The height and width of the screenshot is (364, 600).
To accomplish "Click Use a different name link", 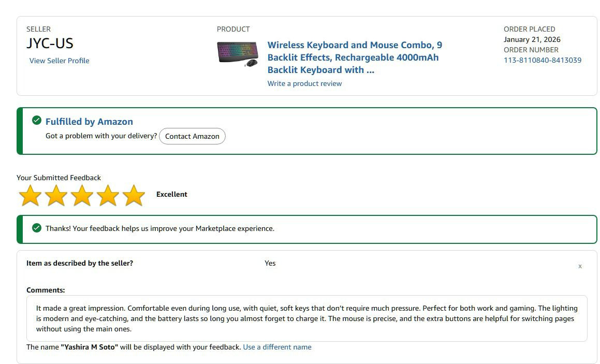I will pyautogui.click(x=277, y=347).
